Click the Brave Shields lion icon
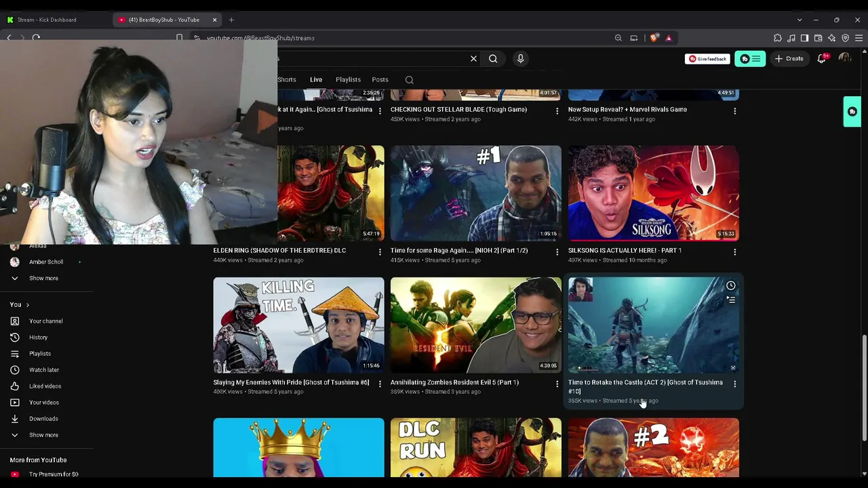The width and height of the screenshot is (868, 488). [654, 38]
